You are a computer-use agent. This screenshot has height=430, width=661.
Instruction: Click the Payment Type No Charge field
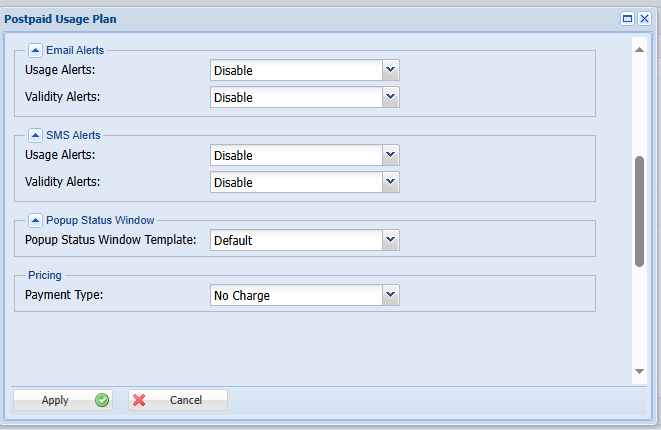296,295
